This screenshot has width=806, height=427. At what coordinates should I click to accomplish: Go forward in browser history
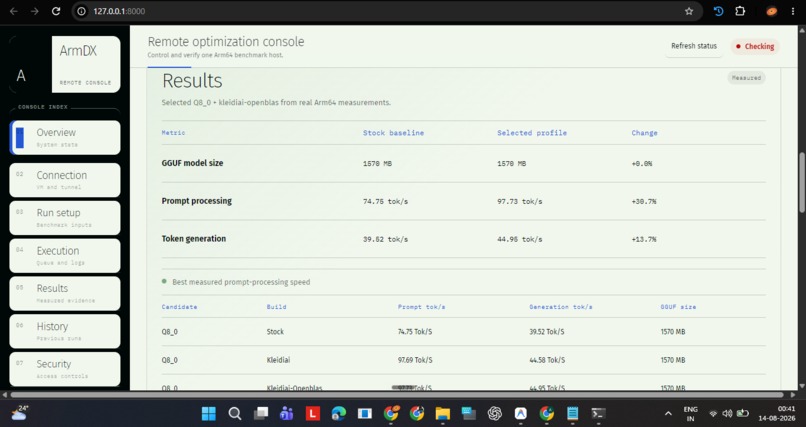click(x=34, y=11)
